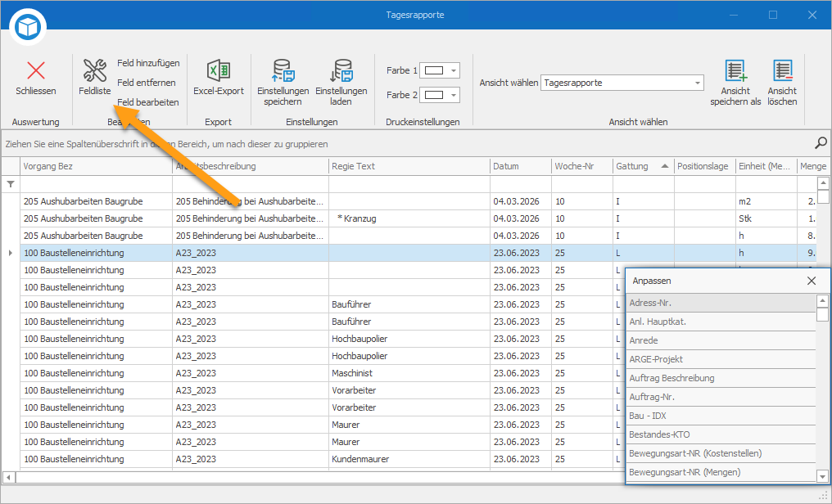The width and height of the screenshot is (832, 504).
Task: Select the '* Kranzug' Regie Text cell
Action: (409, 218)
